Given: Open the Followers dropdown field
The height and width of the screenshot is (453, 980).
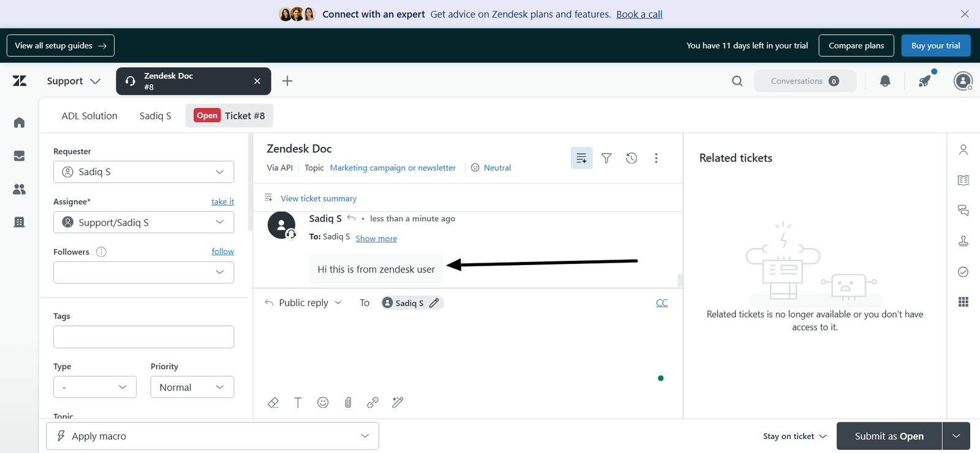Looking at the screenshot, I should click(144, 272).
